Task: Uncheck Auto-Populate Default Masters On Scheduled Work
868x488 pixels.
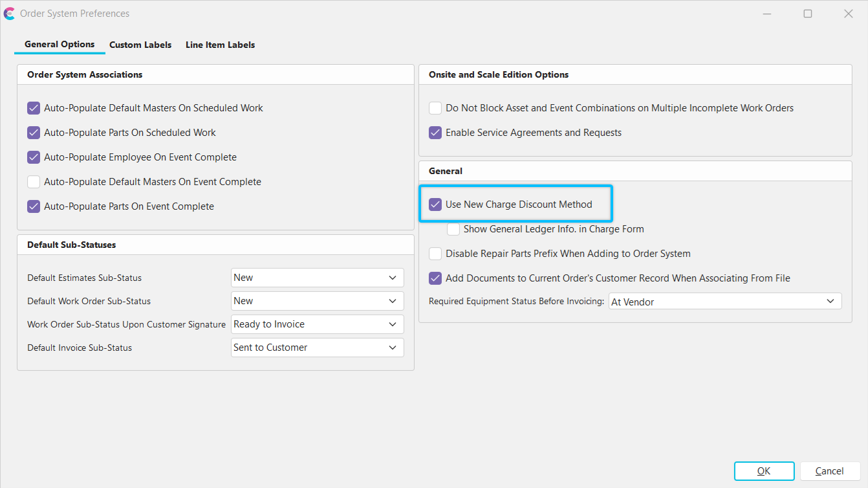Action: [34, 108]
